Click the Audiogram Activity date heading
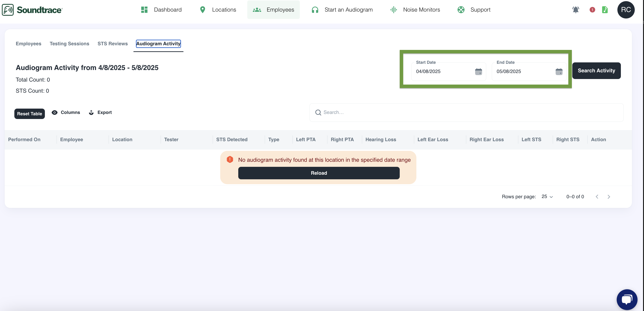This screenshot has height=311, width=644. [x=87, y=68]
